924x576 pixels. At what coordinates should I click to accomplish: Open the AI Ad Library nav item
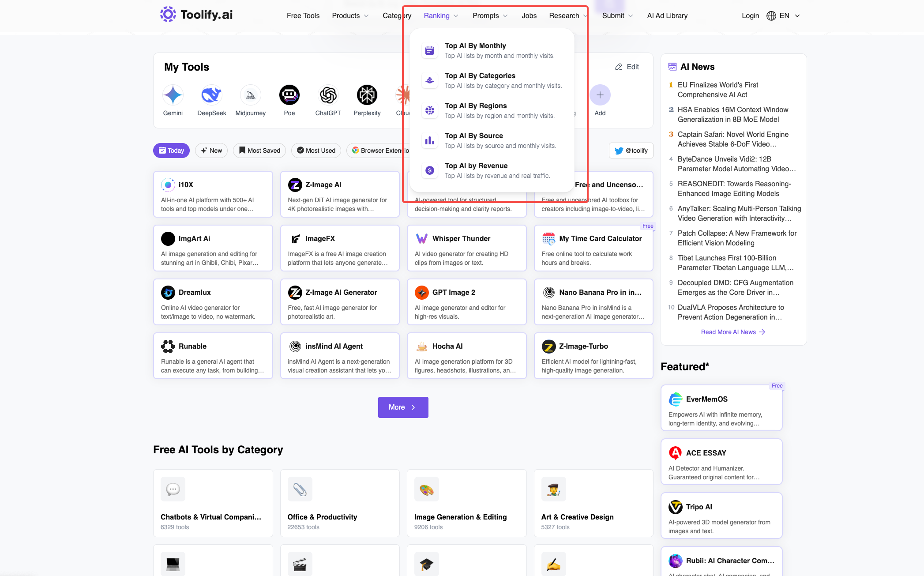pyautogui.click(x=667, y=16)
